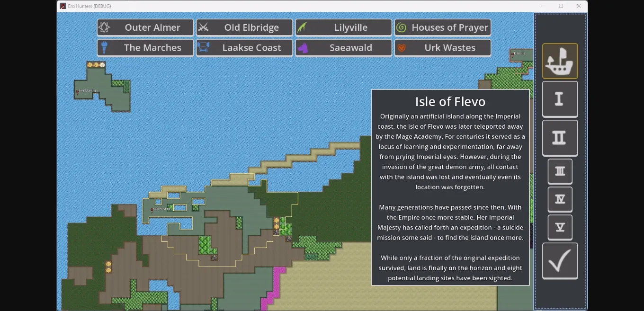Confirm selection with the checkmark button
The image size is (644, 311).
(x=560, y=261)
